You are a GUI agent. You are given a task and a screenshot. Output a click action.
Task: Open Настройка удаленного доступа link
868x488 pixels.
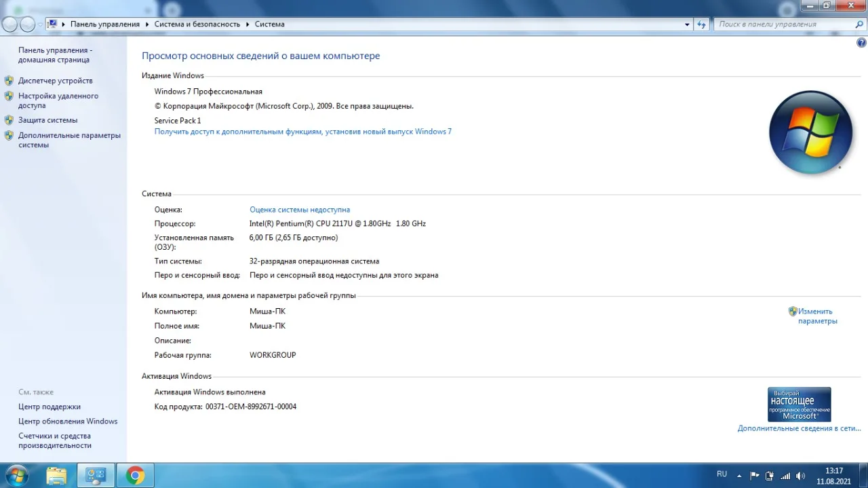58,100
